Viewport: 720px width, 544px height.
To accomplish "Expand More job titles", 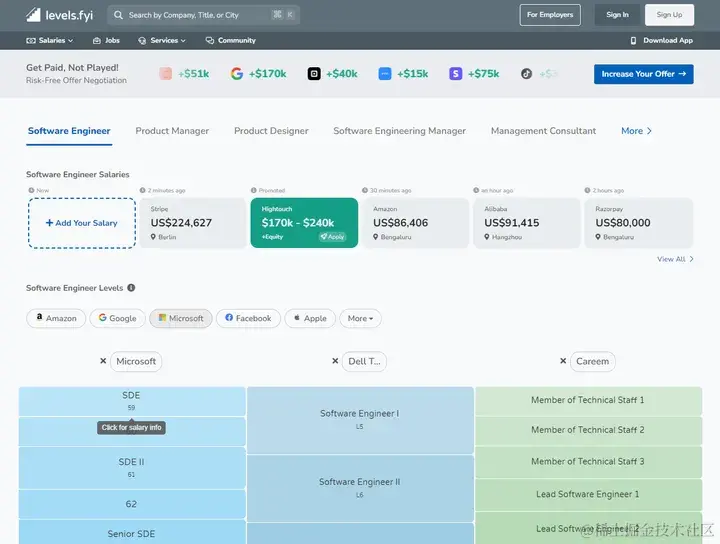I will (x=636, y=131).
